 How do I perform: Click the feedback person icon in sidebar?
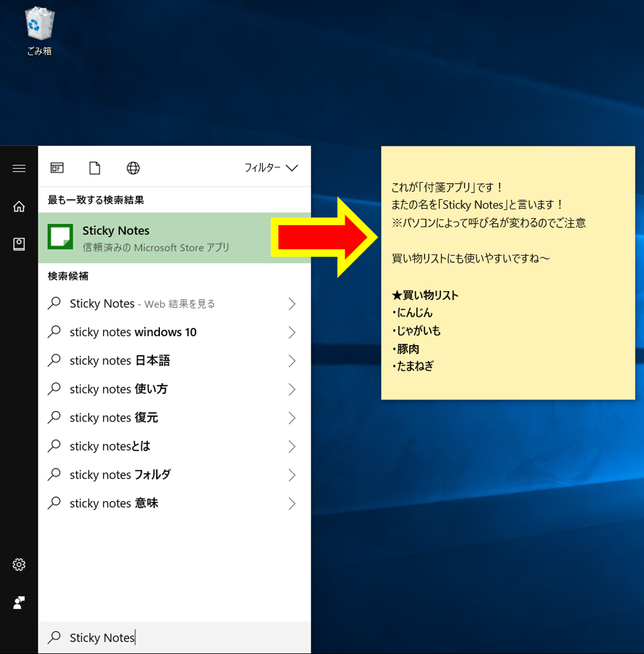pyautogui.click(x=19, y=602)
